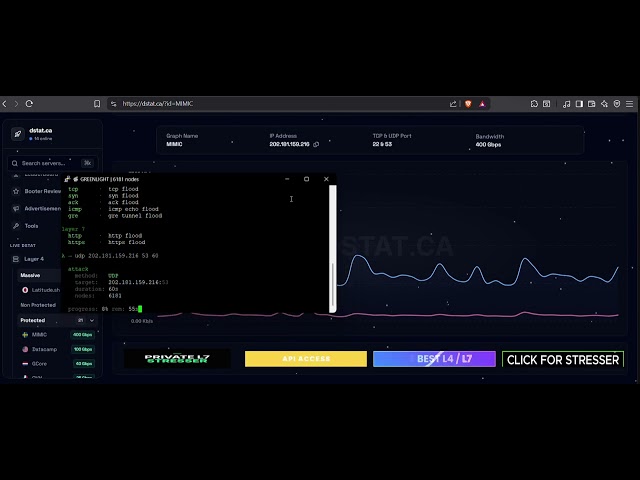Select the MIMIC server entry
The height and width of the screenshot is (480, 640).
[58, 335]
